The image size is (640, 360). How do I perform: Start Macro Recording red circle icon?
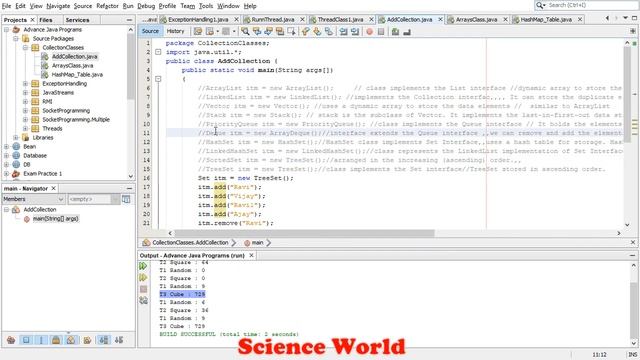click(x=369, y=31)
